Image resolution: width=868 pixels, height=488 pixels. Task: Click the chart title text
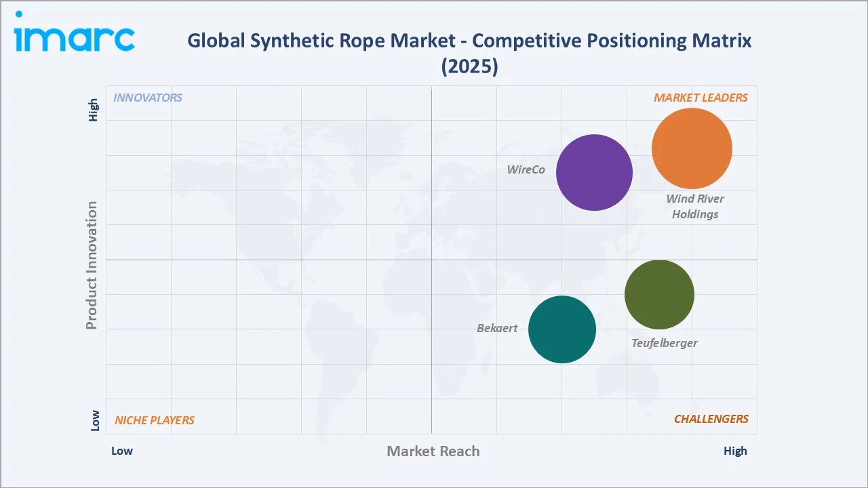[469, 54]
